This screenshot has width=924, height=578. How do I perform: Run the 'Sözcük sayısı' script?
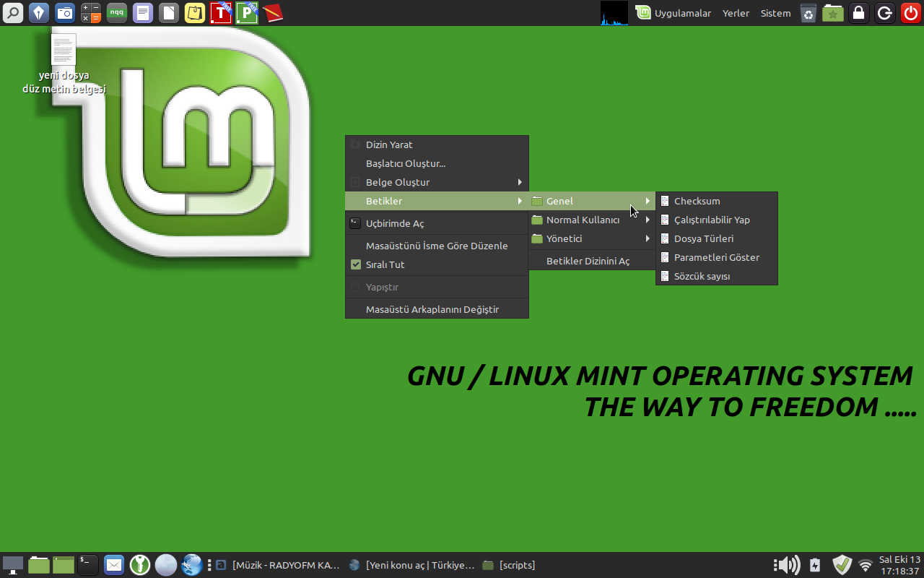717,276
